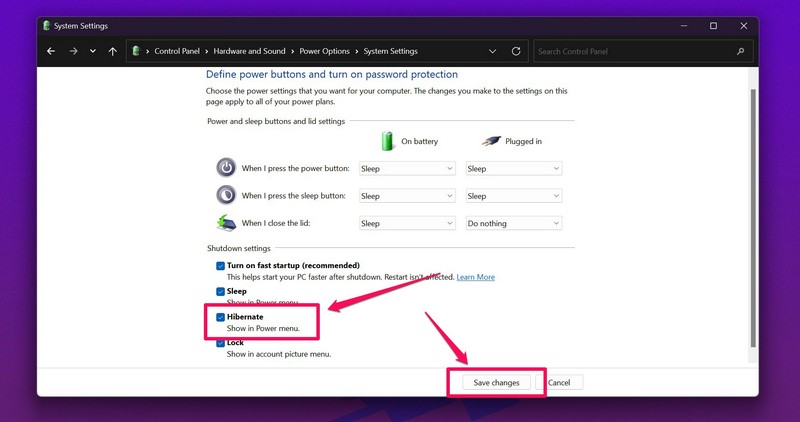Click the Back navigation arrow
Screen dimensions: 800x422
51,51
